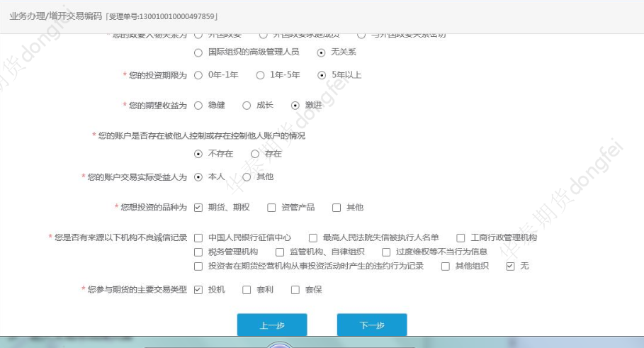This screenshot has width=644, height=348.
Task: Tick 最高人民法院失信被执行人名单 checkbox
Action: pos(313,237)
